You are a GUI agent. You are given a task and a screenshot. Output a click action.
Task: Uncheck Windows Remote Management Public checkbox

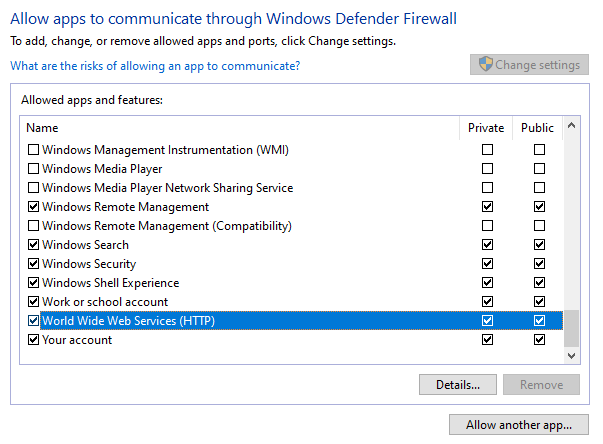[539, 207]
